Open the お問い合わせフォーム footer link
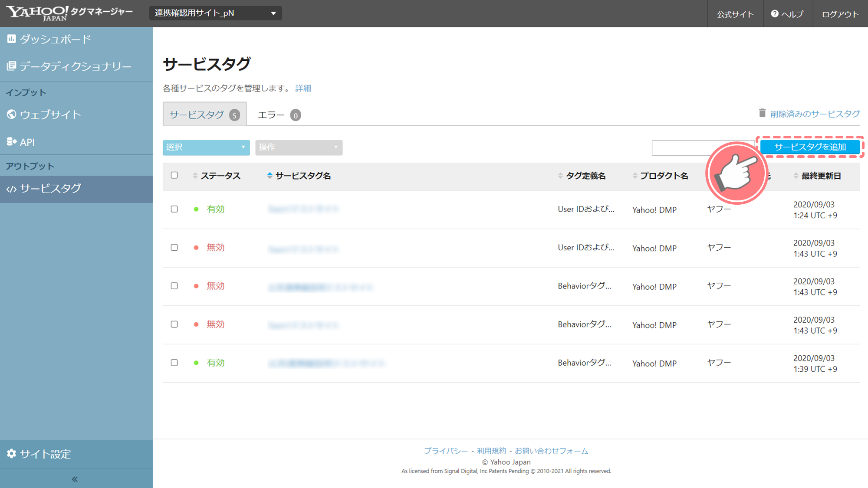Screen dimensions: 868x488 pyautogui.click(x=551, y=451)
